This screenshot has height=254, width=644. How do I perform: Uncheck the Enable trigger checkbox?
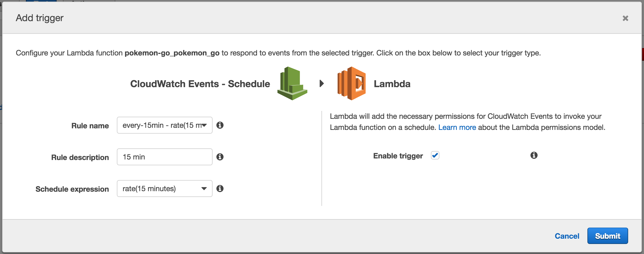(x=435, y=155)
